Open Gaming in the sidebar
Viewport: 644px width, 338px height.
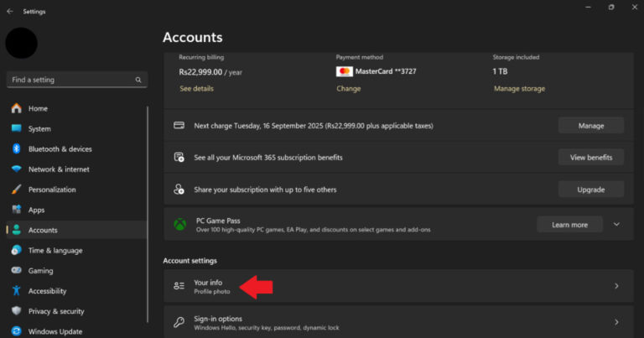click(76, 271)
